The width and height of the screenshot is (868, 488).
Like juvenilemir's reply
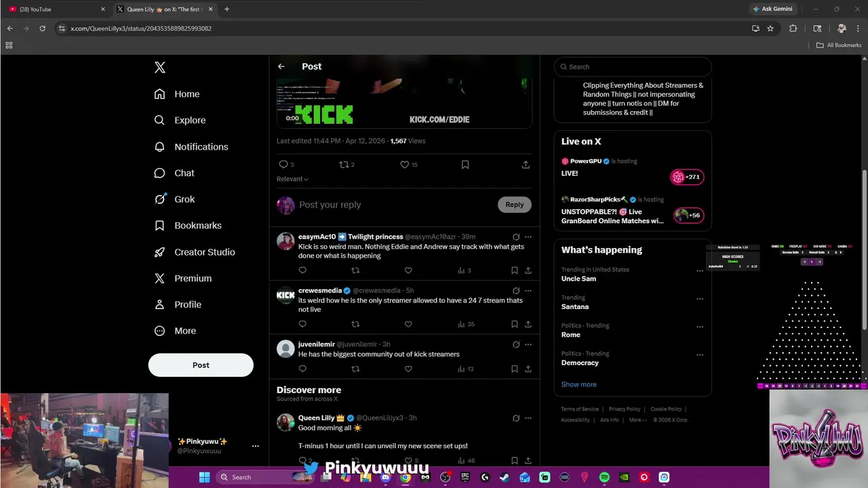tap(408, 369)
